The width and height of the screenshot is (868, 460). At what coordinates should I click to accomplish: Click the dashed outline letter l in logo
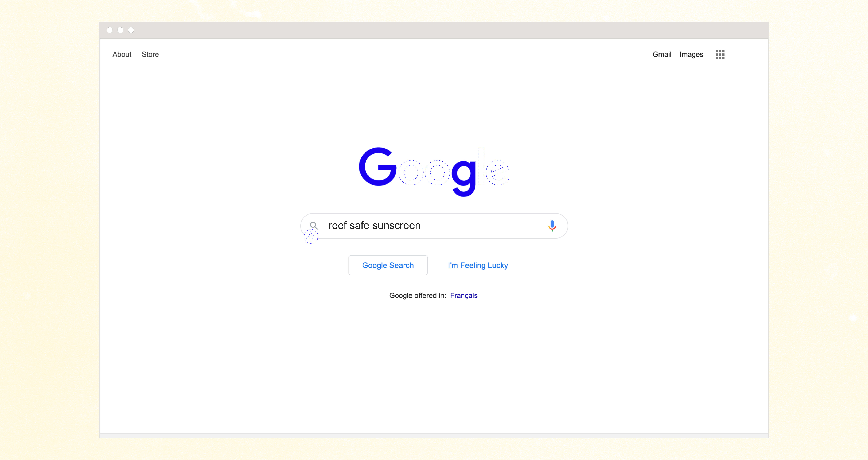[481, 166]
